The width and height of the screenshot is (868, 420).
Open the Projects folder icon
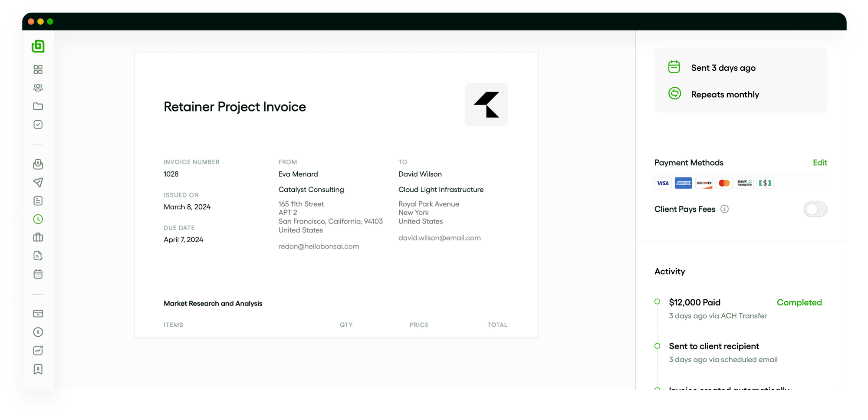click(38, 106)
